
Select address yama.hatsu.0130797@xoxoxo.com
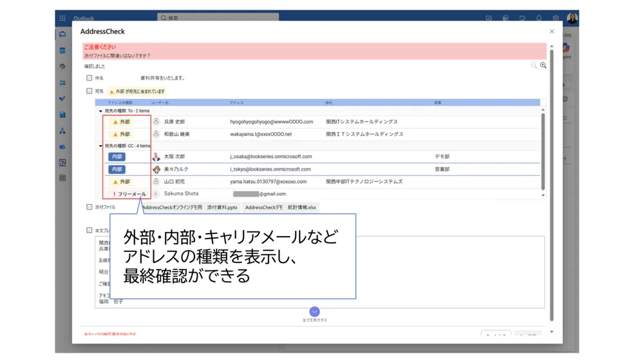(268, 181)
